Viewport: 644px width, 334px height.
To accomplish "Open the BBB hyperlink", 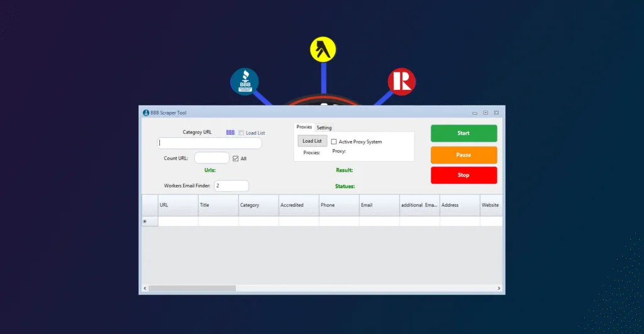I will pyautogui.click(x=230, y=132).
